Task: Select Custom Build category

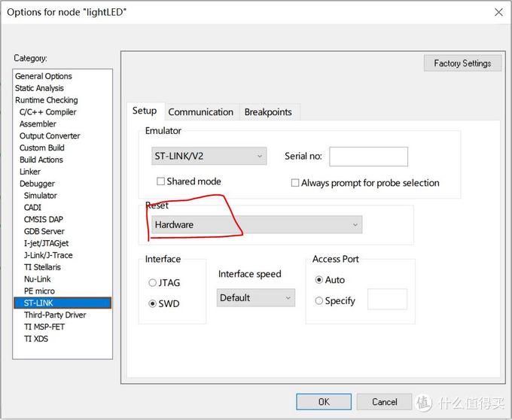Action: [42, 148]
